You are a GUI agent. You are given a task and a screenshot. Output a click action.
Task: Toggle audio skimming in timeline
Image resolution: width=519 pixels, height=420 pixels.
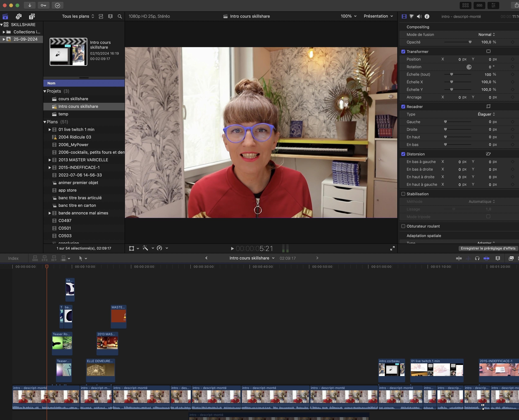click(x=468, y=258)
